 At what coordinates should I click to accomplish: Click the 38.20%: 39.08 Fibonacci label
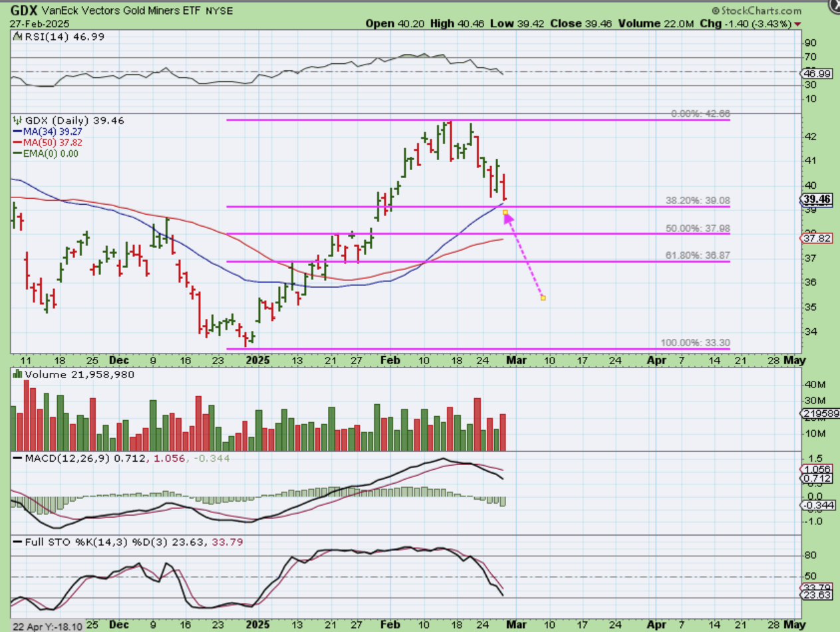click(698, 200)
